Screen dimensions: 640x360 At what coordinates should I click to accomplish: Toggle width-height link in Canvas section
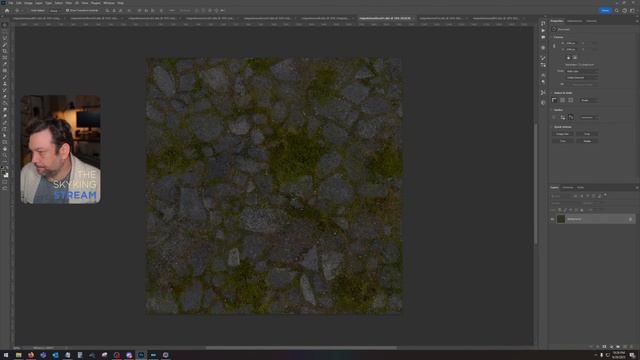coord(554,46)
